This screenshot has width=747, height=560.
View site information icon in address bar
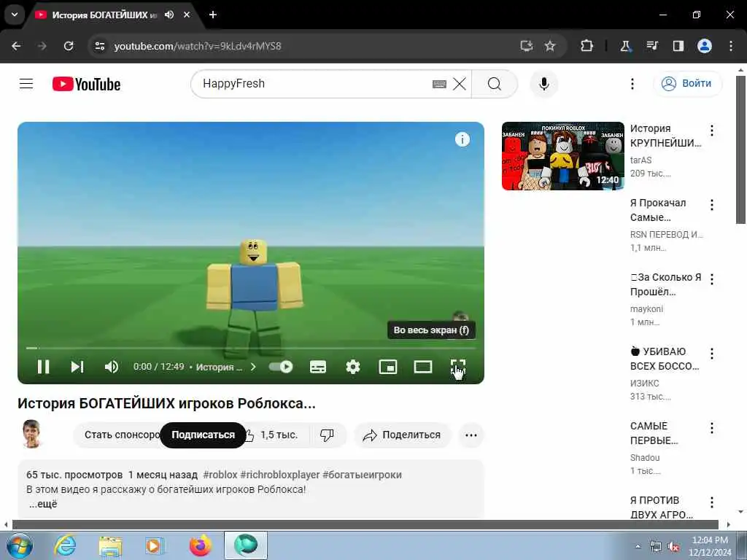(x=99, y=46)
